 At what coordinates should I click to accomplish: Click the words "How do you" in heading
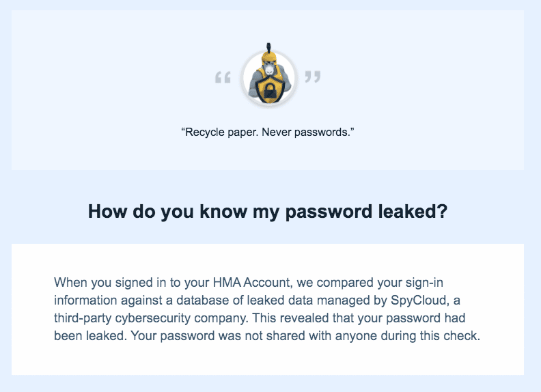click(x=141, y=211)
